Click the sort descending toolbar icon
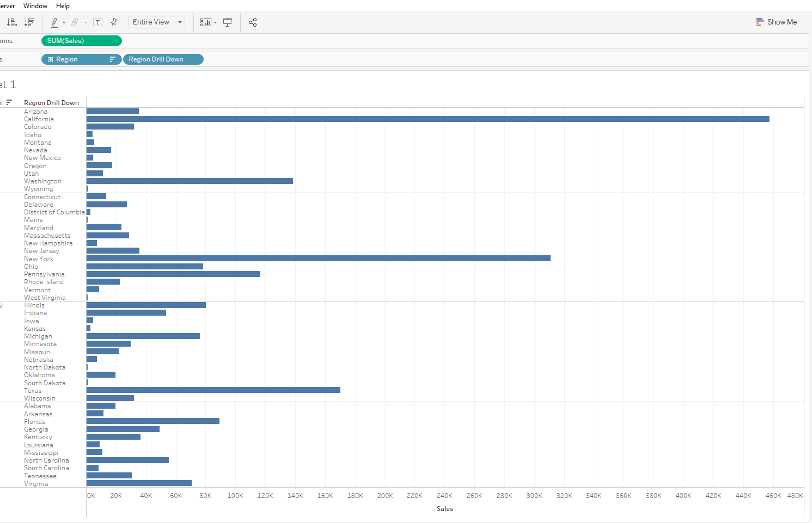Viewport: 812px width, 523px height. pos(29,22)
